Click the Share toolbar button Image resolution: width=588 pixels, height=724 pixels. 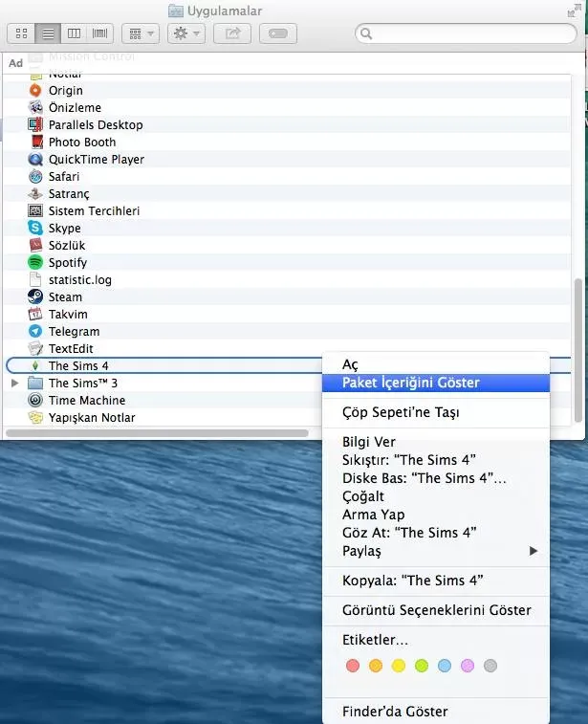[231, 33]
